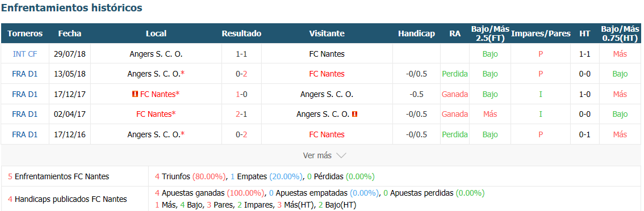
Task: Click FC Nantes local team on 02/04/17
Action: pyautogui.click(x=156, y=114)
